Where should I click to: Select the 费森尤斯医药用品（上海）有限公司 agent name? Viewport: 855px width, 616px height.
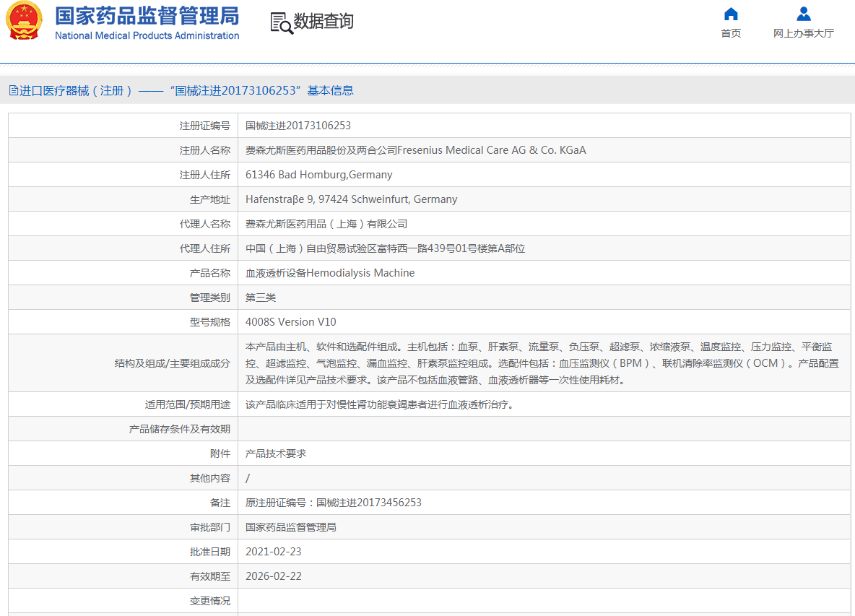pyautogui.click(x=326, y=224)
